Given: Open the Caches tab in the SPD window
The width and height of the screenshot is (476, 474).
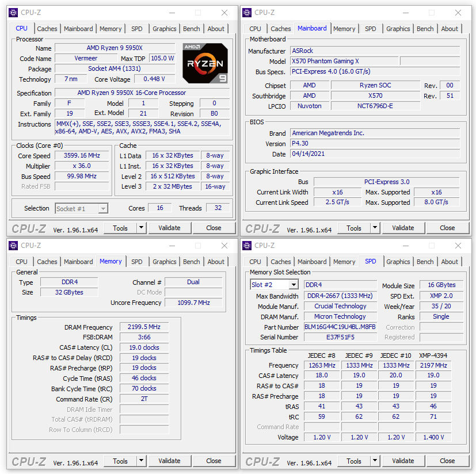Looking at the screenshot, I should (281, 262).
